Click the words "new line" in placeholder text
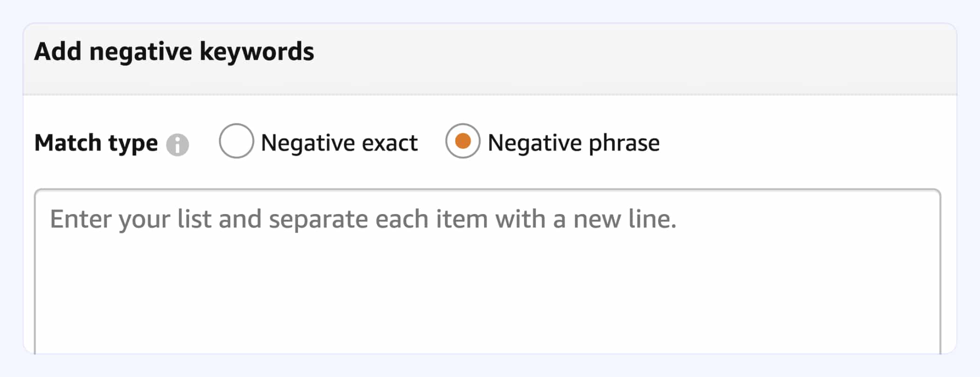Viewport: 980px width, 377px height. (x=624, y=219)
